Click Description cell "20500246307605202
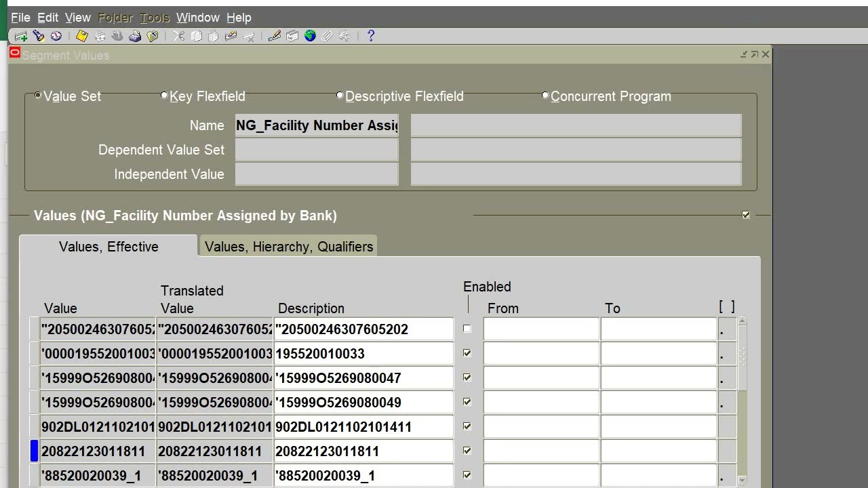 [363, 329]
